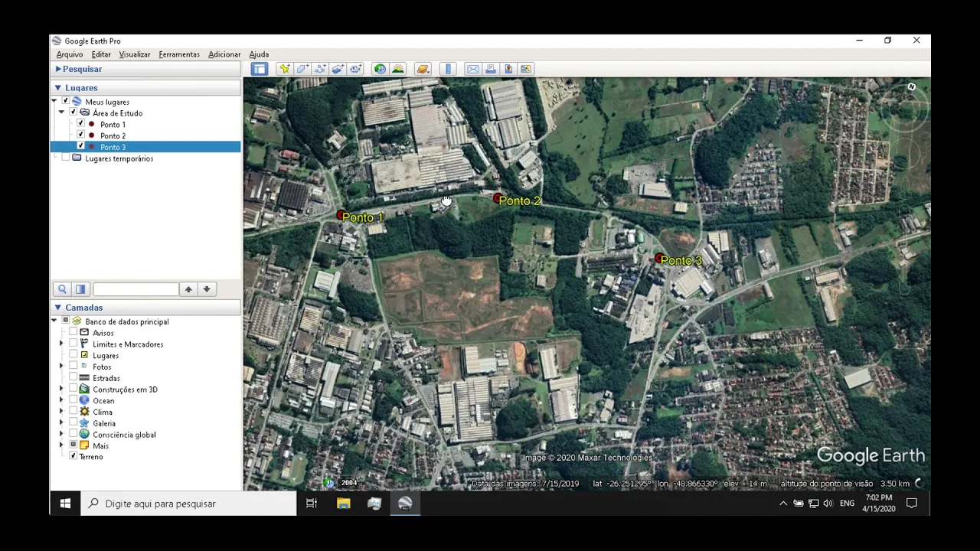Expand the Construções em 3D layer
The width and height of the screenshot is (980, 551).
point(62,390)
